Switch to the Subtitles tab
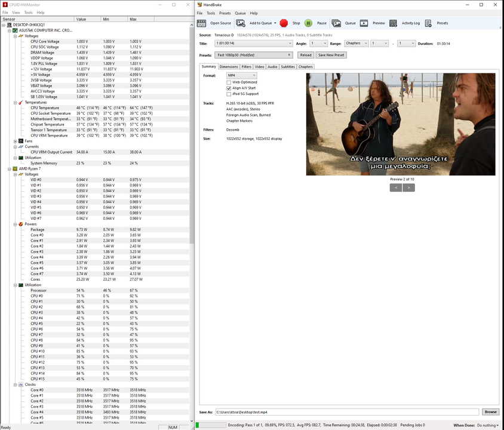The width and height of the screenshot is (504, 430). pos(288,67)
